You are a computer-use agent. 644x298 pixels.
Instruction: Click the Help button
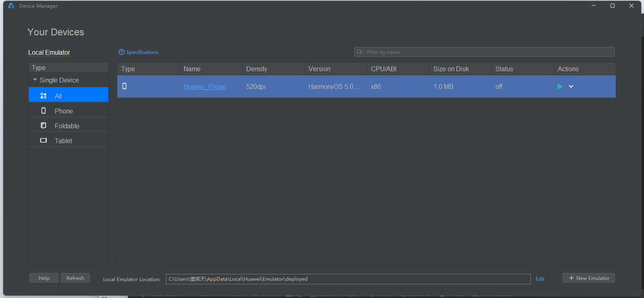tap(44, 278)
